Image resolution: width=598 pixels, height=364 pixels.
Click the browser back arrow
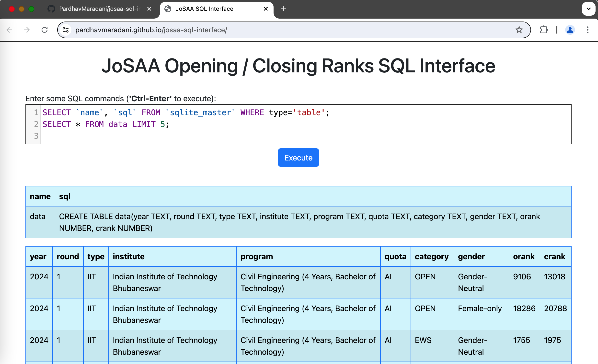[x=10, y=30]
